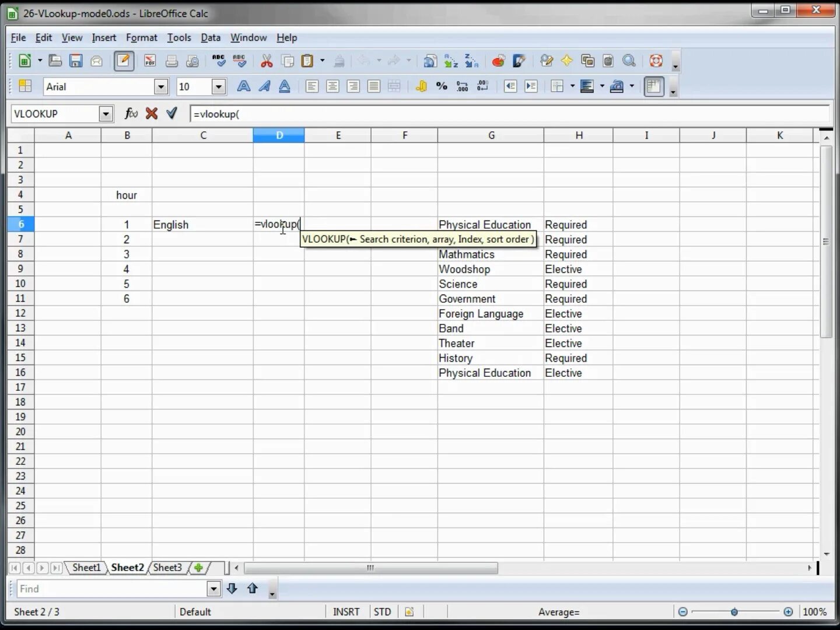Click the New spreadsheet icon
The image size is (840, 630).
(25, 61)
